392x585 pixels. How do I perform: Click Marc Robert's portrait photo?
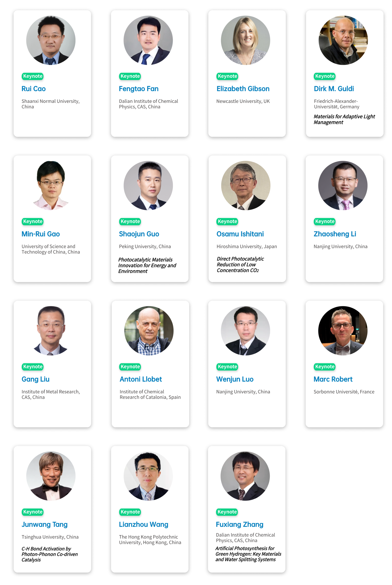[x=343, y=331]
